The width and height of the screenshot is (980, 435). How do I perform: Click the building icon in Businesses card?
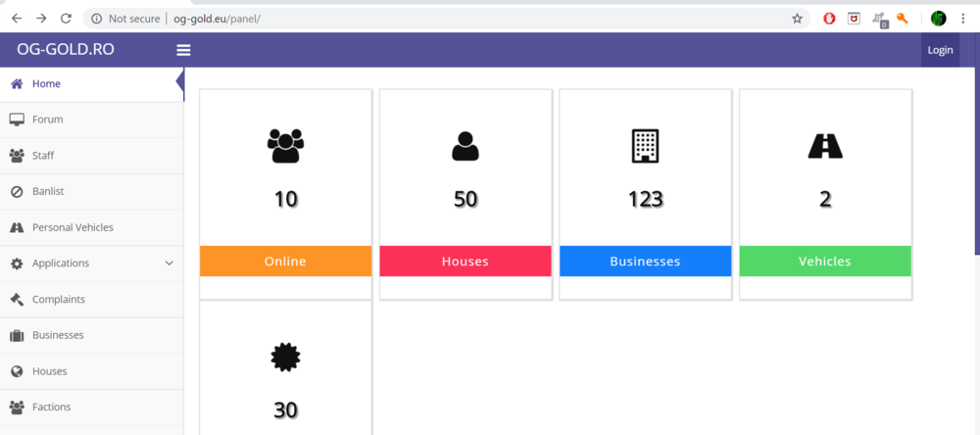pyautogui.click(x=645, y=146)
